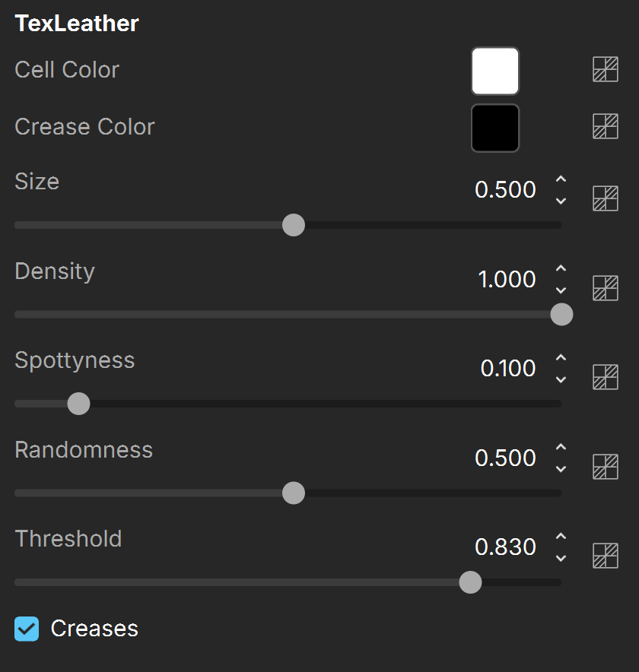Click the Density slider handle
Image resolution: width=639 pixels, height=672 pixels.
(x=562, y=315)
